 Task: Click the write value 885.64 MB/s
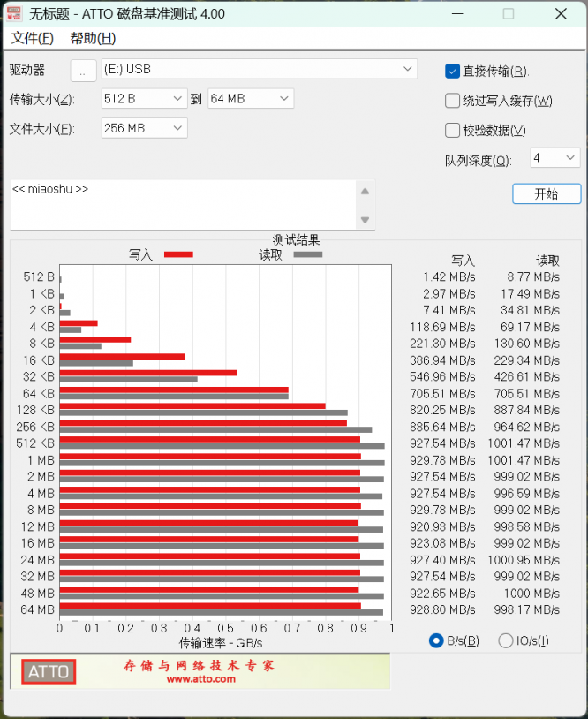(442, 427)
